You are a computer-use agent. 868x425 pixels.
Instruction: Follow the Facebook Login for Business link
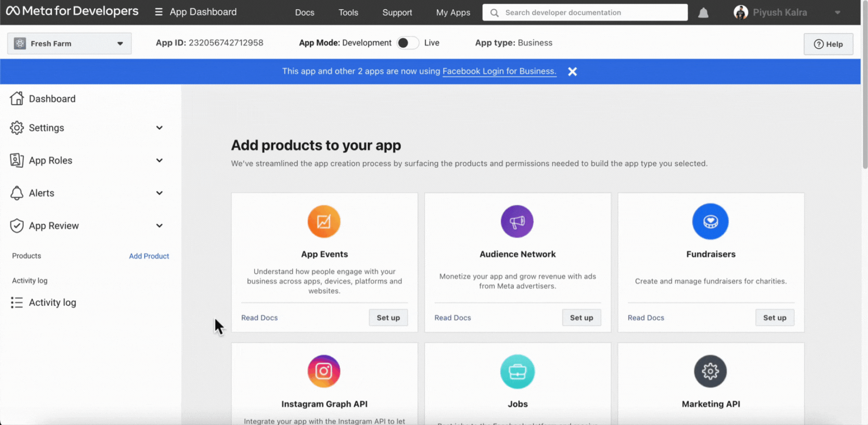[x=499, y=71]
